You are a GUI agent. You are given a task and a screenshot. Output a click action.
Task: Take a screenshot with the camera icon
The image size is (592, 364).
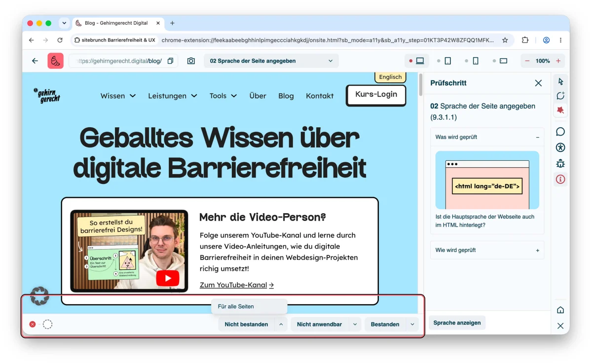click(x=191, y=61)
